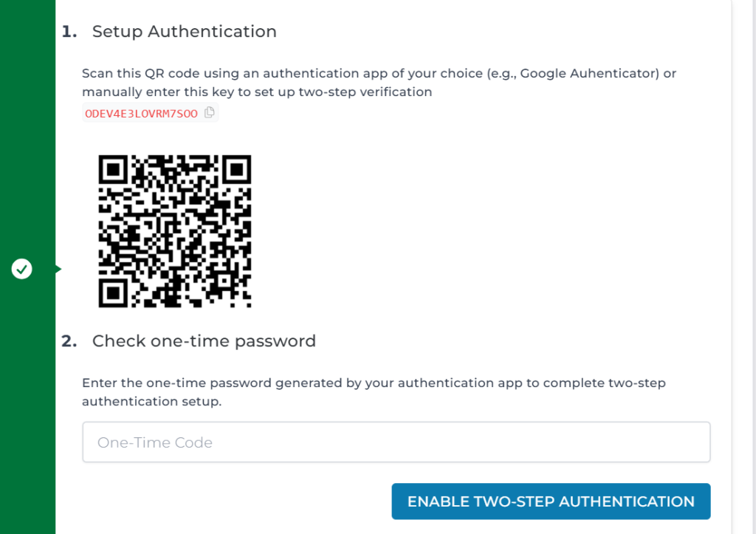Select the red ODEV4E3LOVRM7SOO key text
This screenshot has width=756, height=534.
(x=141, y=114)
